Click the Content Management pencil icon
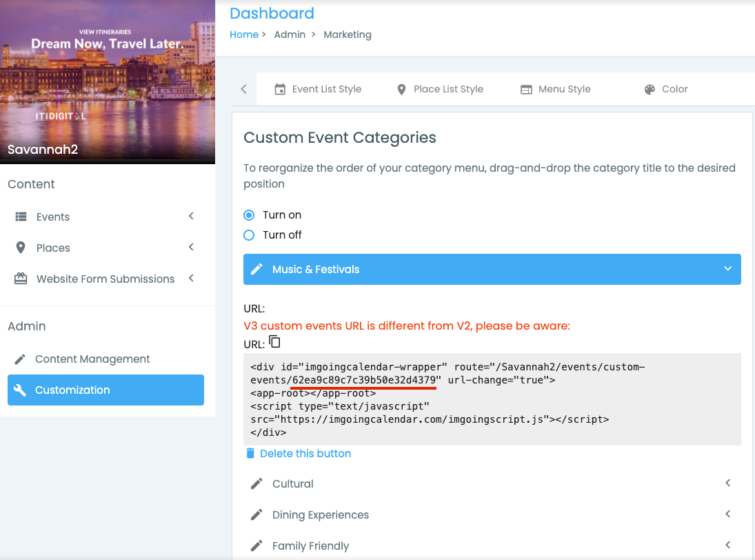 tap(20, 359)
